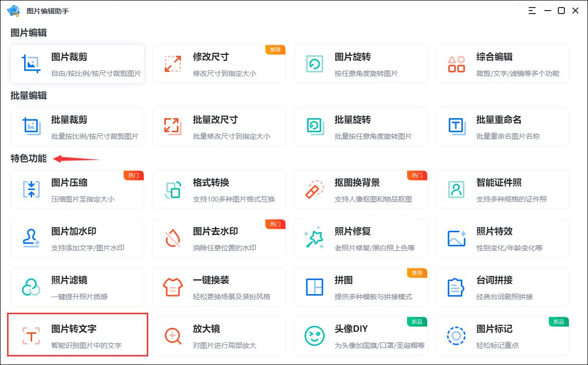The width and height of the screenshot is (588, 365).
Task: Click the 智能证件照 ID photo icon
Action: point(456,189)
